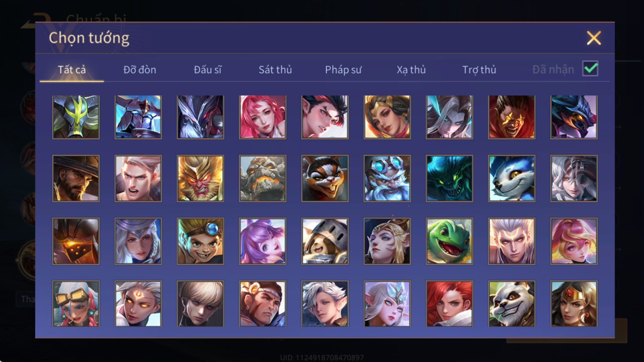Choose the sloth in knight helmet hero
Image resolution: width=644 pixels, height=362 pixels.
pyautogui.click(x=325, y=241)
